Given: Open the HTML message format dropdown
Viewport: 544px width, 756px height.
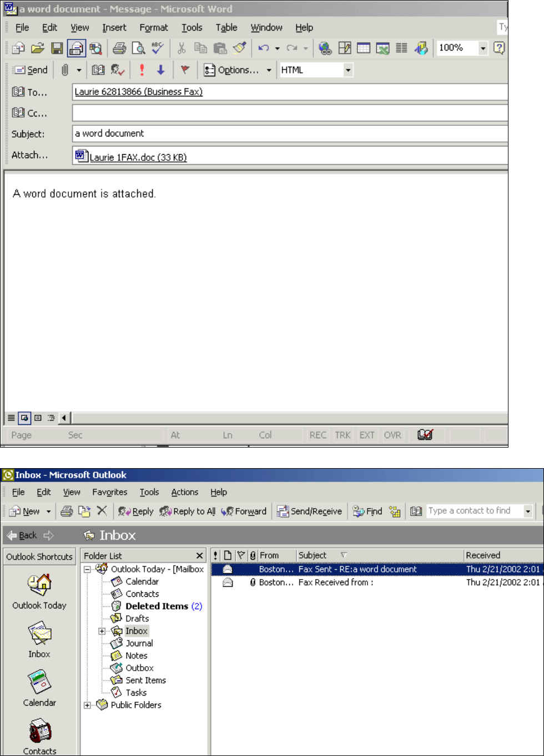Looking at the screenshot, I should click(x=348, y=70).
